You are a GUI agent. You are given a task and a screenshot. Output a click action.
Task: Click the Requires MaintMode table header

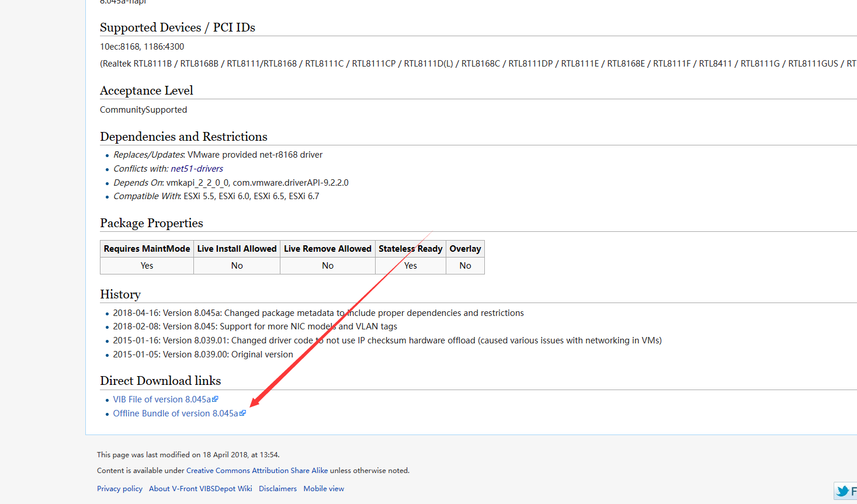pos(147,249)
